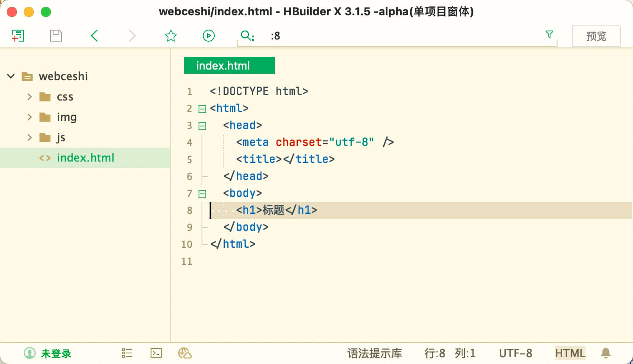The width and height of the screenshot is (633, 364).
Task: Click the DOCTYPE html declaration text
Action: click(x=259, y=91)
